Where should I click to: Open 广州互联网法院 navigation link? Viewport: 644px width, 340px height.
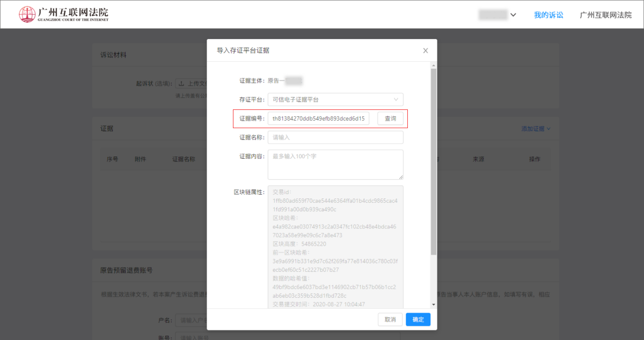[x=605, y=15]
